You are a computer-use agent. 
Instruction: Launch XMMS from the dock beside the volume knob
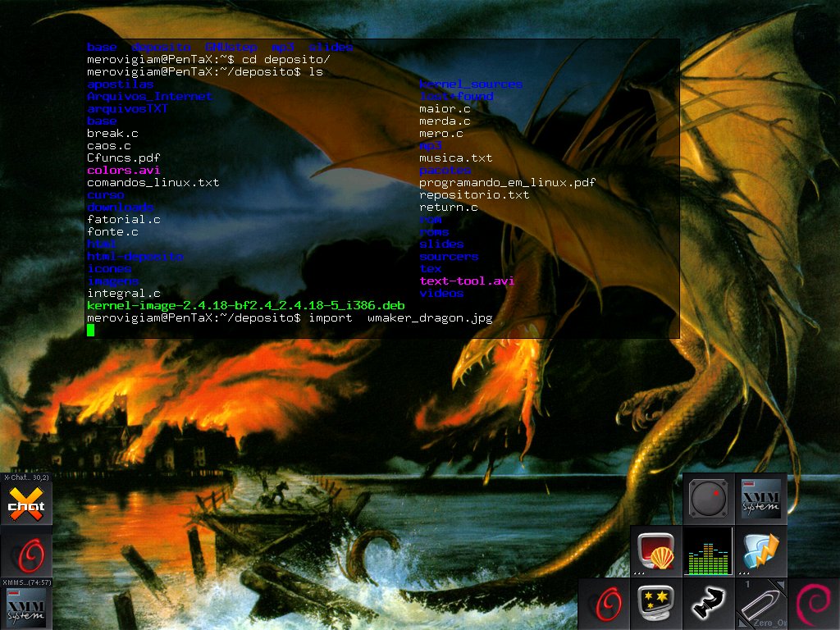tap(761, 499)
